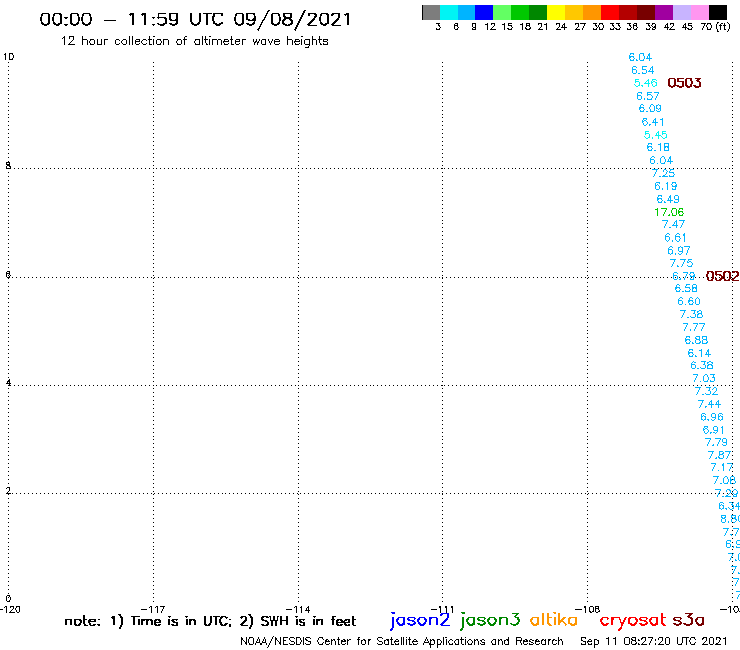This screenshot has width=740, height=650.
Task: Click the yellow swatch in the color scale
Action: point(556,12)
